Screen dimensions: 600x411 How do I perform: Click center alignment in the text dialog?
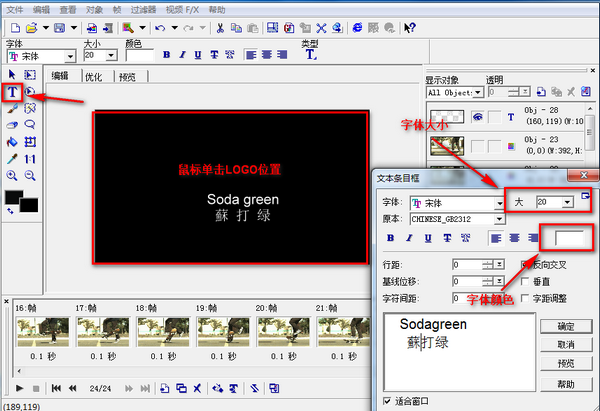point(514,238)
